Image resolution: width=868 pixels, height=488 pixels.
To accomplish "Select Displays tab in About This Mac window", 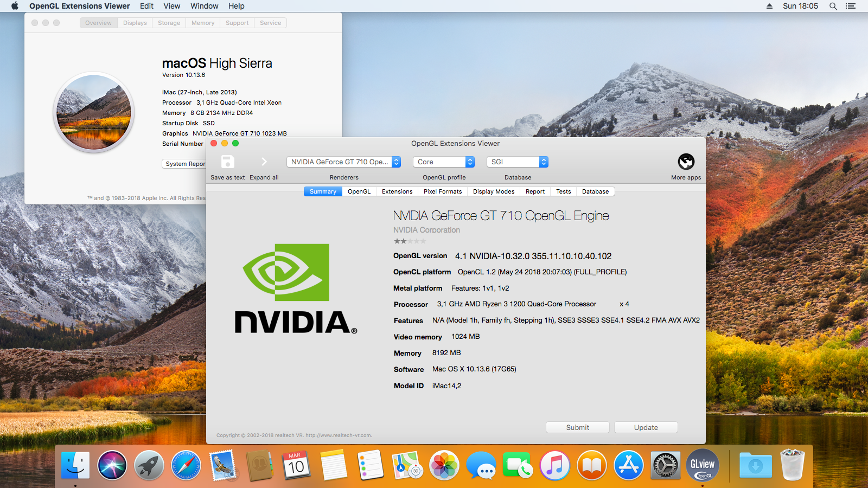I will pos(135,23).
